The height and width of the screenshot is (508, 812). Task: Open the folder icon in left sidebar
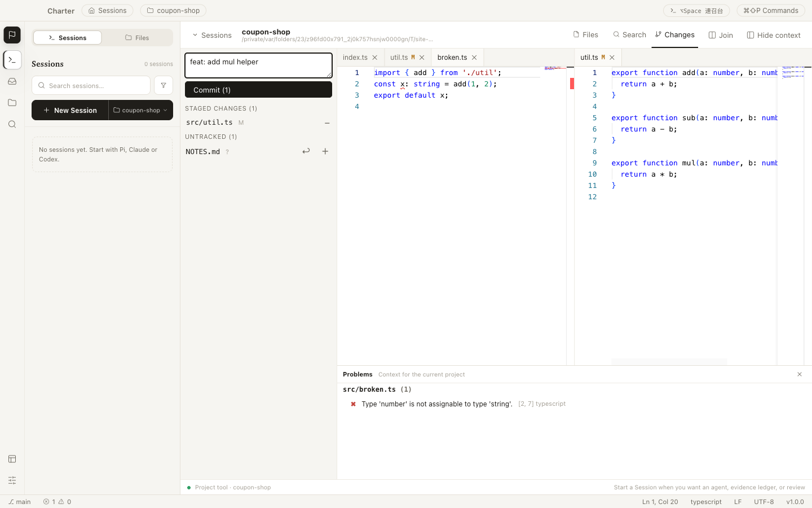pyautogui.click(x=12, y=103)
